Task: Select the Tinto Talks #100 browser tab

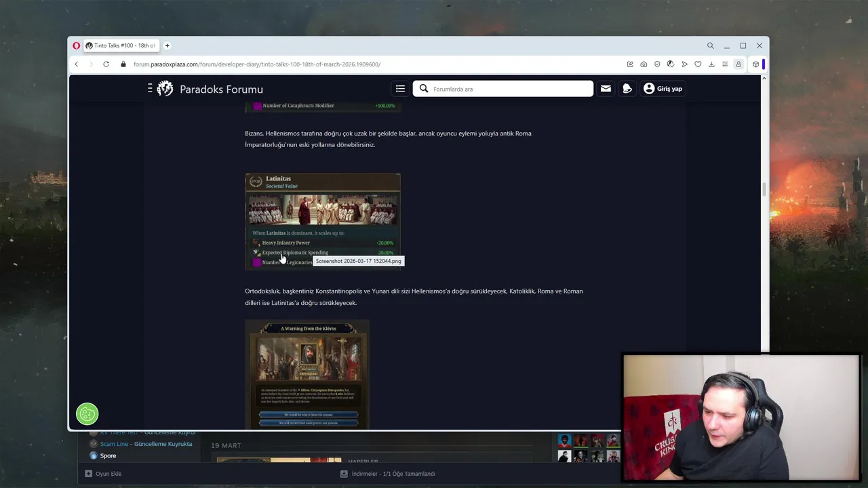Action: 121,45
